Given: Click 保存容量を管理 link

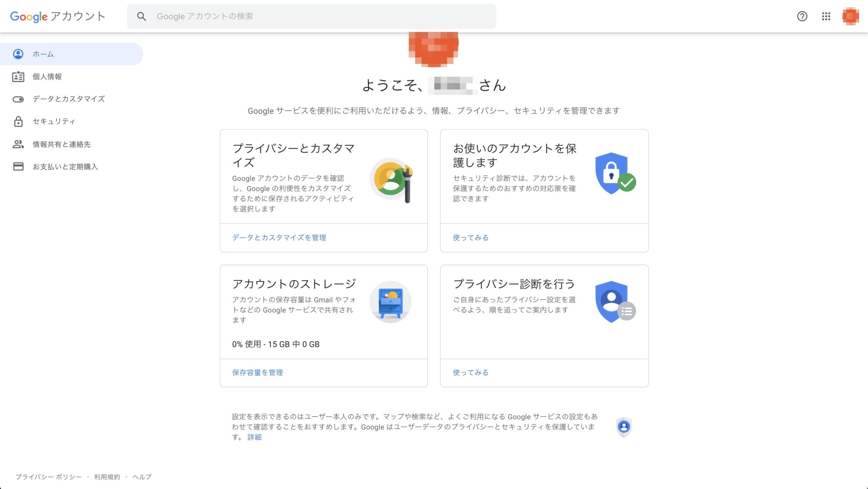Looking at the screenshot, I should (257, 373).
